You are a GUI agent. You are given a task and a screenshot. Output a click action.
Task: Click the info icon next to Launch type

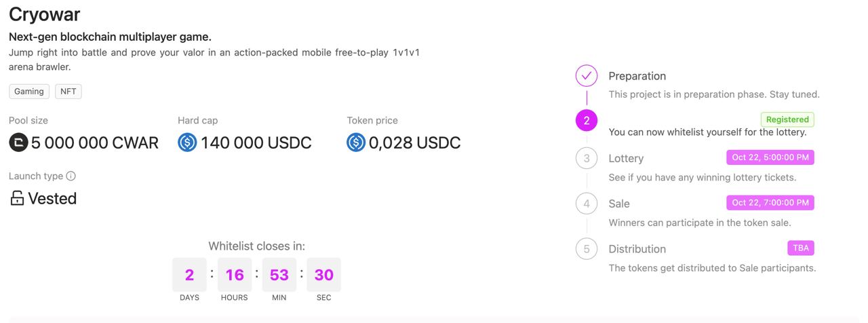pos(71,176)
